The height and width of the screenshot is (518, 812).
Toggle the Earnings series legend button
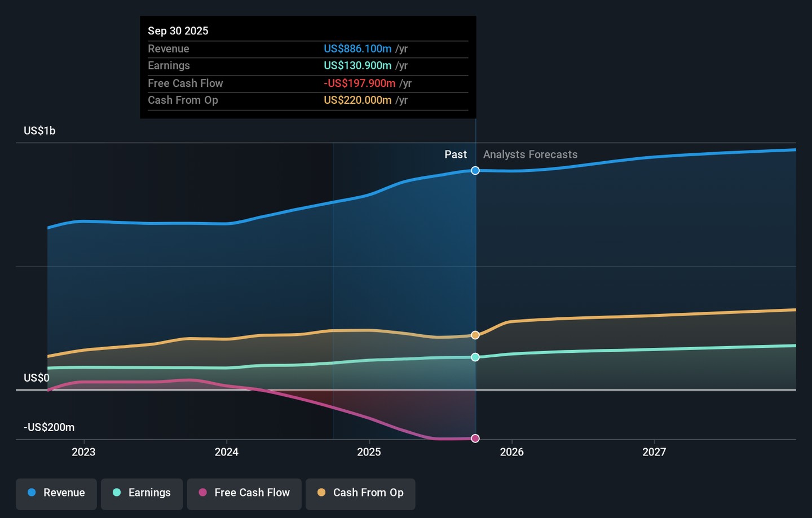142,494
